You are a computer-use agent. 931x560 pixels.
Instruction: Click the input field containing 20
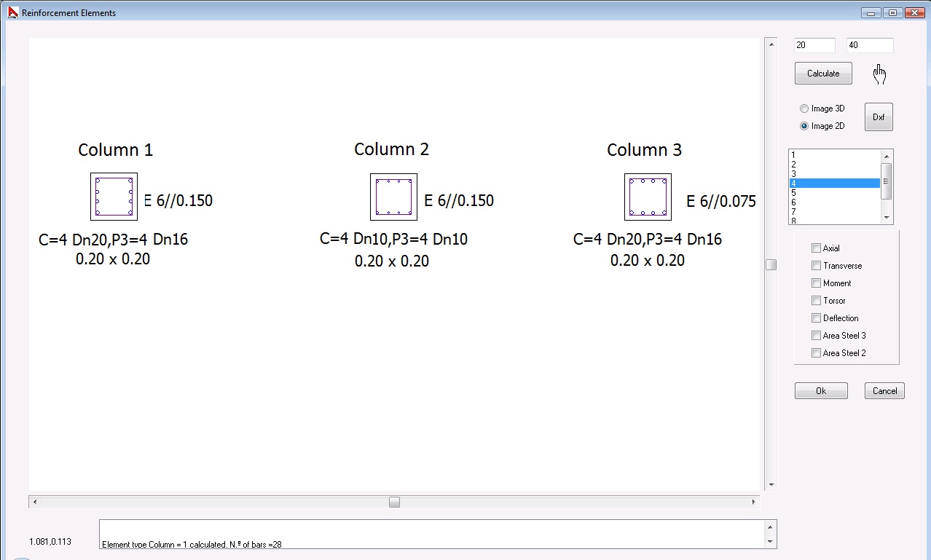tap(814, 45)
